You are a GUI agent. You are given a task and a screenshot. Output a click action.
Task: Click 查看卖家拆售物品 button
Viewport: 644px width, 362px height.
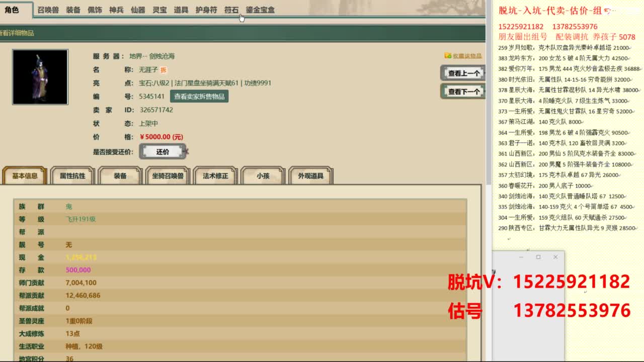tap(199, 96)
